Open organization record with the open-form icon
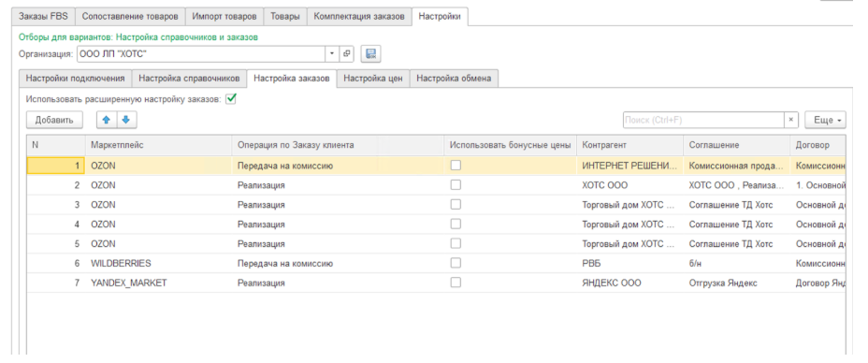 click(x=347, y=53)
